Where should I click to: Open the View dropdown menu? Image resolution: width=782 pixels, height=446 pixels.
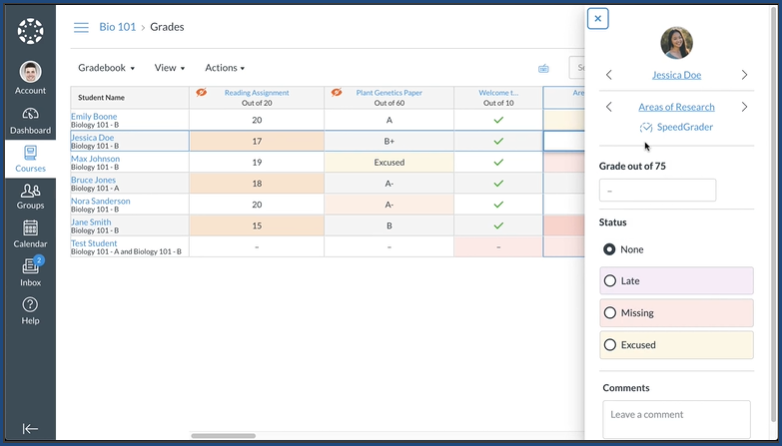[170, 68]
